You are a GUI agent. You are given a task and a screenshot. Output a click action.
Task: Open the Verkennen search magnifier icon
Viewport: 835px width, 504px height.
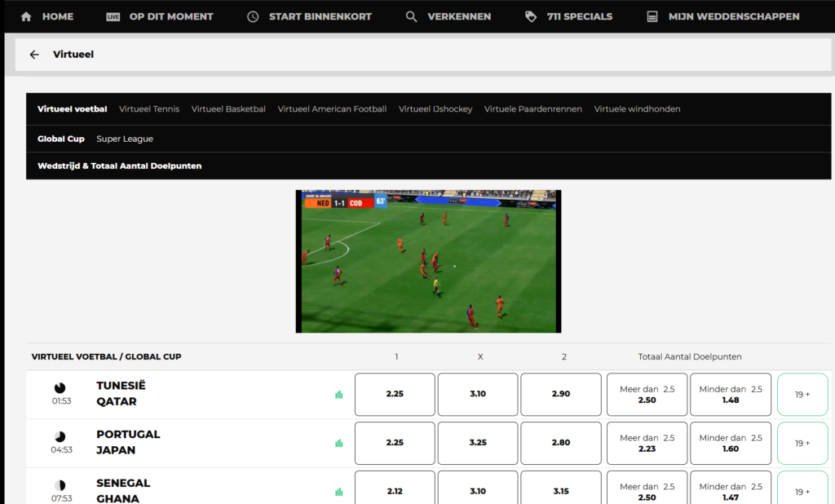[x=411, y=16]
